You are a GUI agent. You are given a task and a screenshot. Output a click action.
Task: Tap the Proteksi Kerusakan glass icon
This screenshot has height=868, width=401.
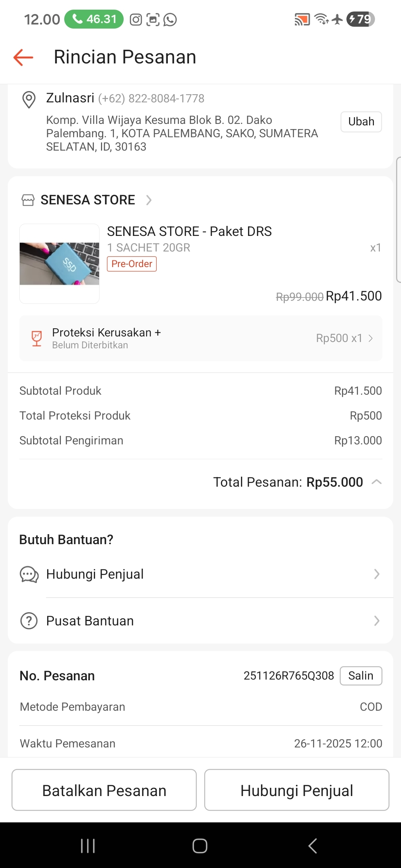coord(37,338)
